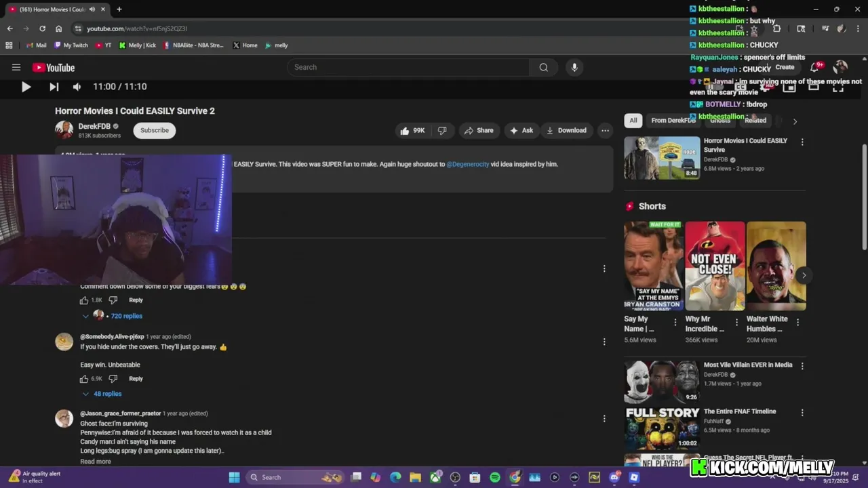Like the comment with 1.8K likes

pos(84,300)
